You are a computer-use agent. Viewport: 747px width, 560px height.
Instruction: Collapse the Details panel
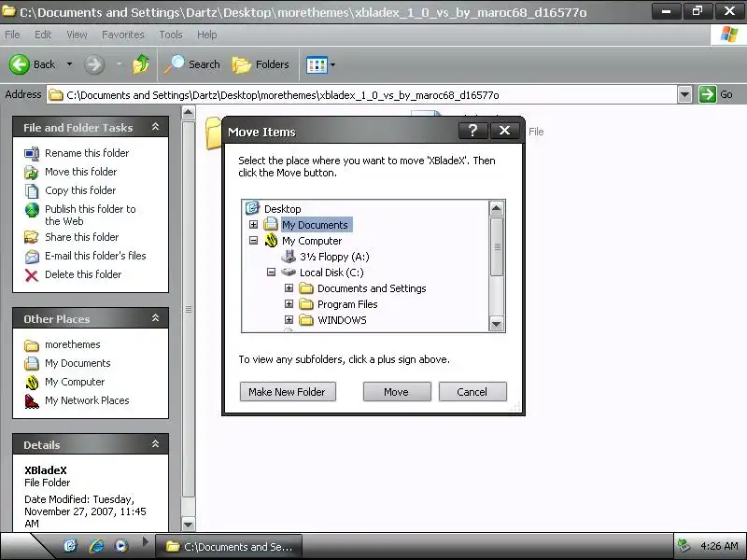[x=155, y=444]
